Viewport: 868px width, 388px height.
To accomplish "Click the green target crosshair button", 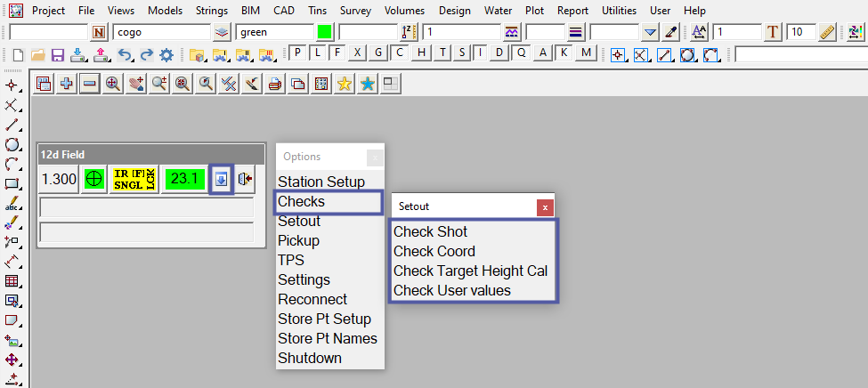I will coord(94,179).
